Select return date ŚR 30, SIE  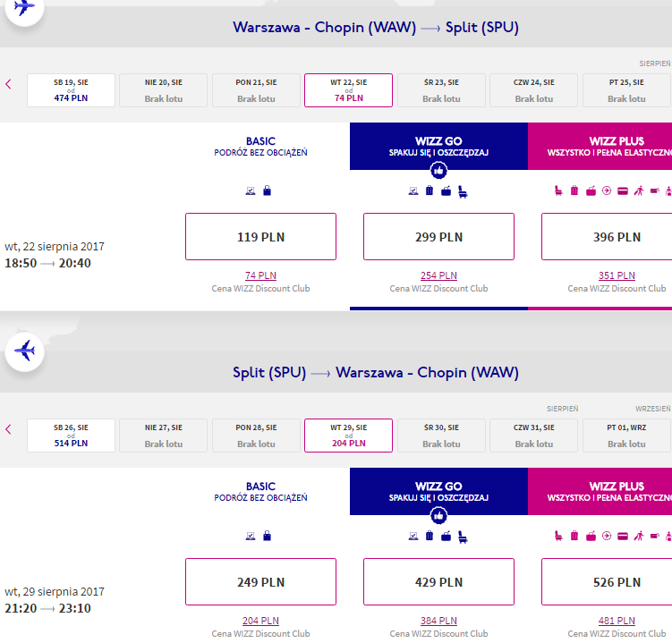[x=441, y=436]
